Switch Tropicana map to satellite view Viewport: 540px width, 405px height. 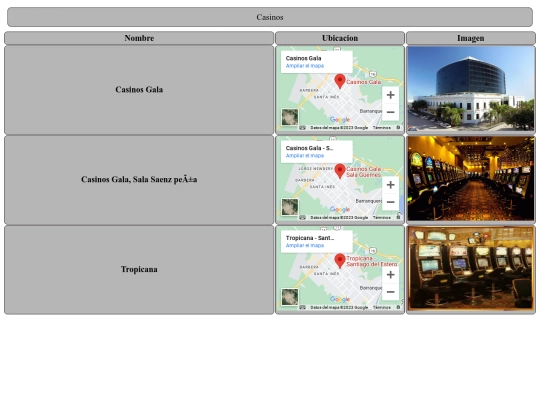pyautogui.click(x=290, y=297)
